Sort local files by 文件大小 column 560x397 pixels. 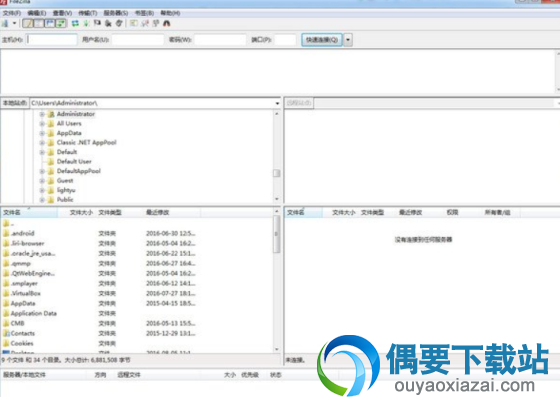coord(77,213)
